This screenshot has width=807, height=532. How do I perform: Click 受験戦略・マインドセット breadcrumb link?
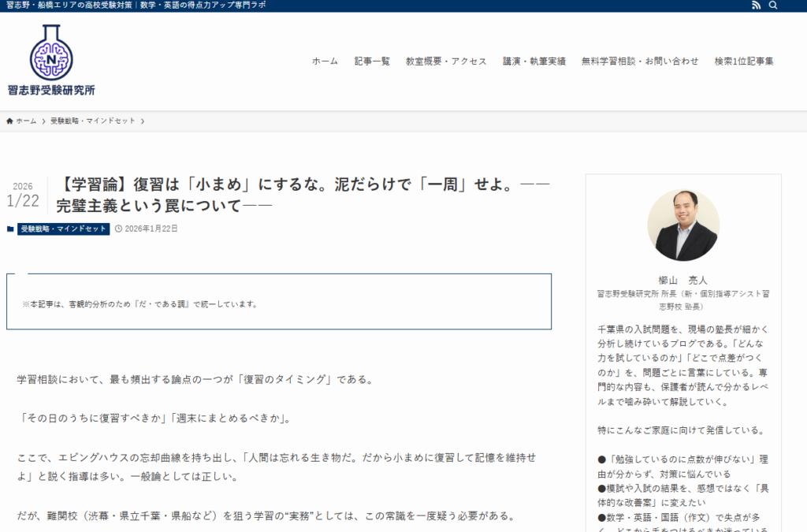tap(92, 121)
